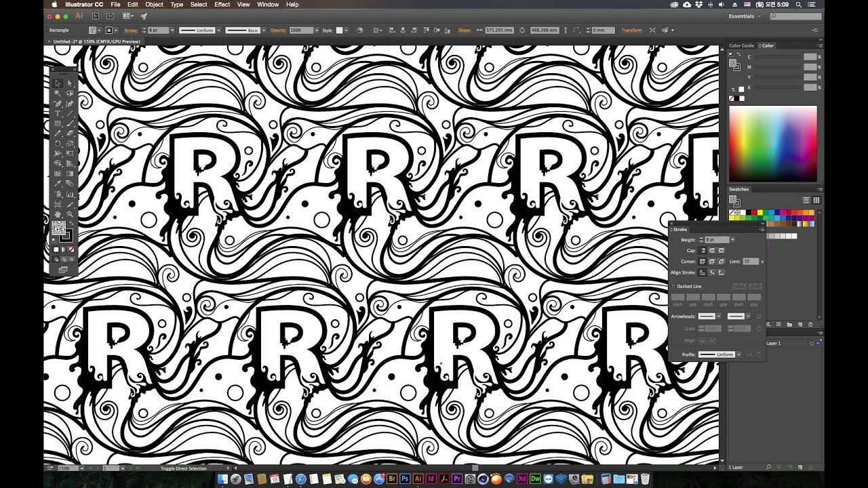Click the Bridge (Br) icon in application bar
This screenshot has width=868, height=488.
pyautogui.click(x=96, y=16)
